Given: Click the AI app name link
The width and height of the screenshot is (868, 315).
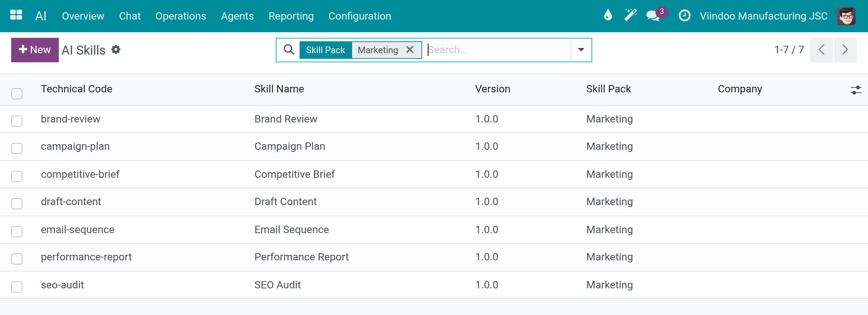Looking at the screenshot, I should coord(41,16).
